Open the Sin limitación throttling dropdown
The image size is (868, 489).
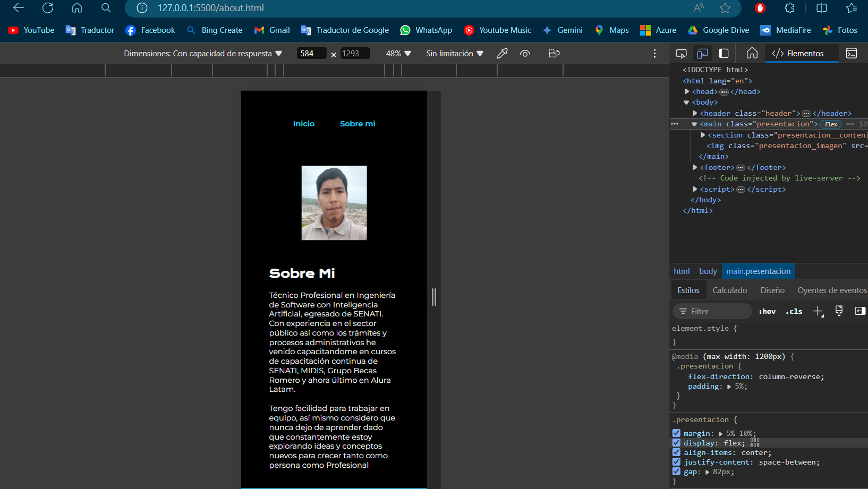(455, 54)
